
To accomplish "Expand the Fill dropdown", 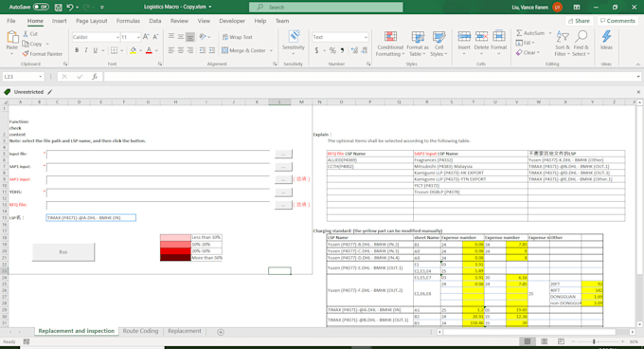I will coord(533,43).
